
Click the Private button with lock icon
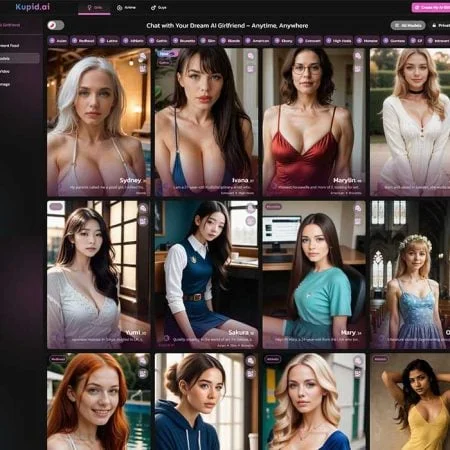tap(440, 25)
